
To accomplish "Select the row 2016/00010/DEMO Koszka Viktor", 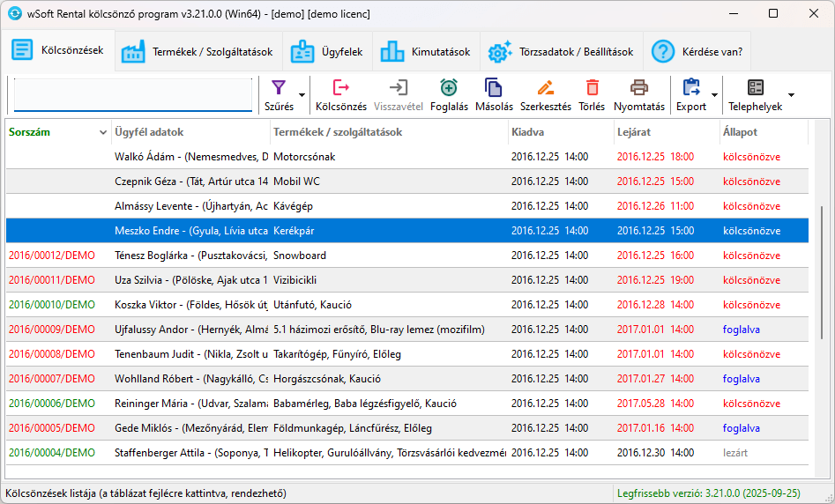I will coord(407,305).
